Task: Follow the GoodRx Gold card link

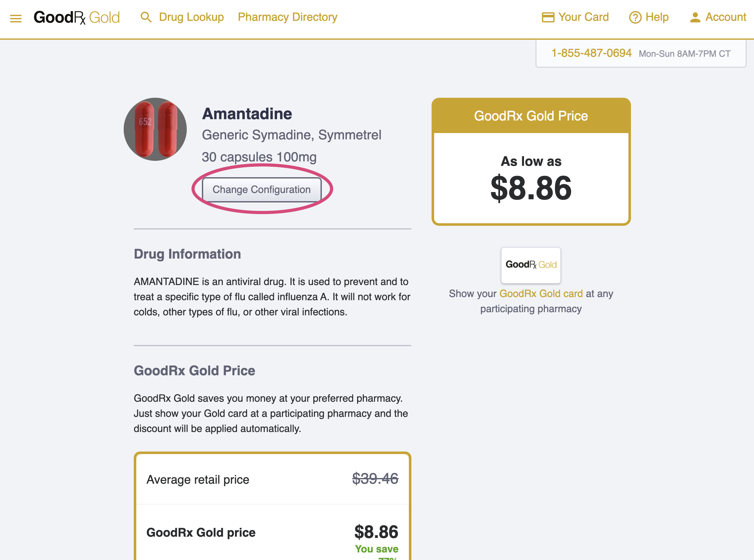Action: (541, 294)
